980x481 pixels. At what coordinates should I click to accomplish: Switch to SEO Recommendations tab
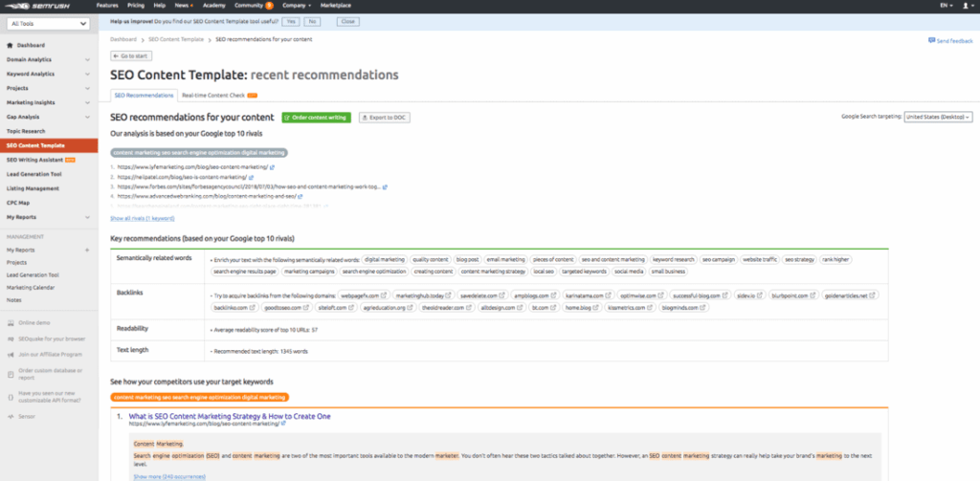coord(144,95)
